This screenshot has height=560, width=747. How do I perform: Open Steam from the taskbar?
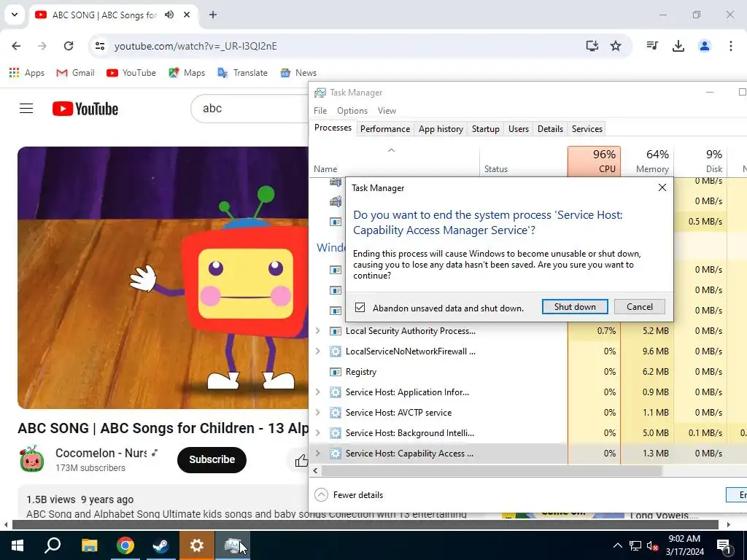coord(161,545)
